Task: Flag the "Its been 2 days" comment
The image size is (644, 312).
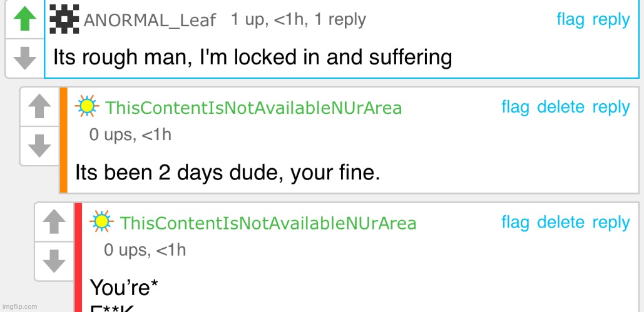Action: [515, 107]
